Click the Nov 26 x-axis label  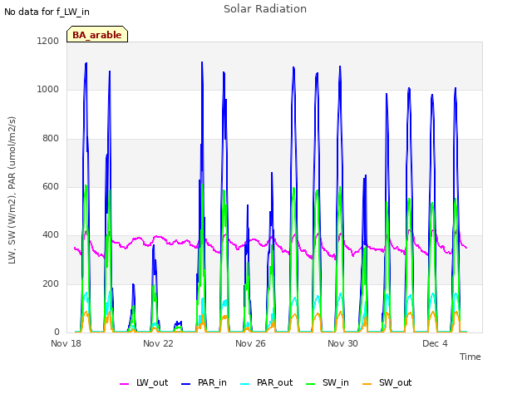(250, 343)
